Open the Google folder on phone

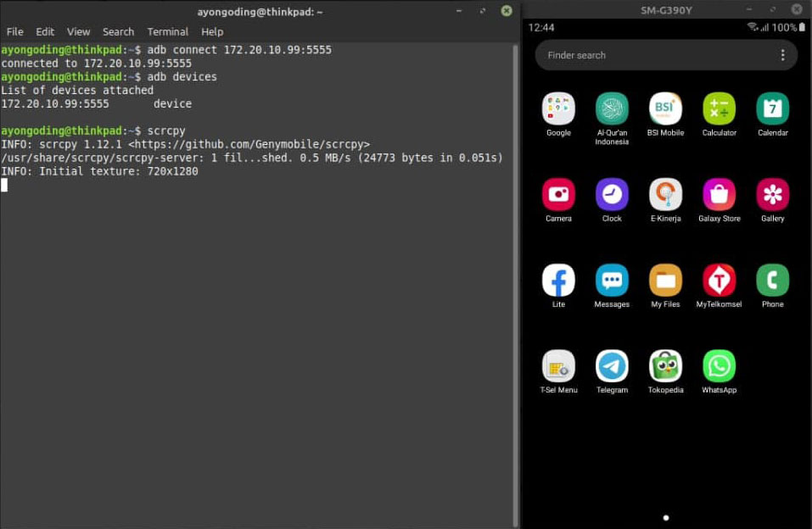(558, 109)
